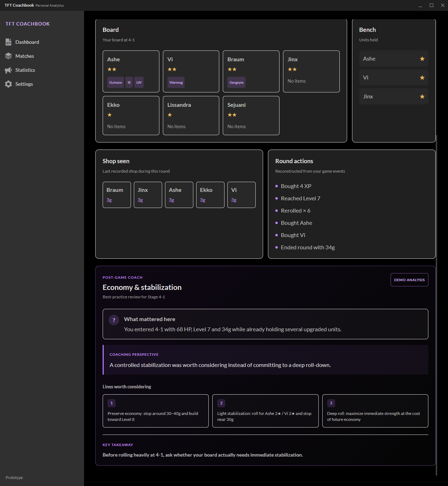
Task: Click the one-star rating on Lissandra card
Action: pyautogui.click(x=170, y=115)
